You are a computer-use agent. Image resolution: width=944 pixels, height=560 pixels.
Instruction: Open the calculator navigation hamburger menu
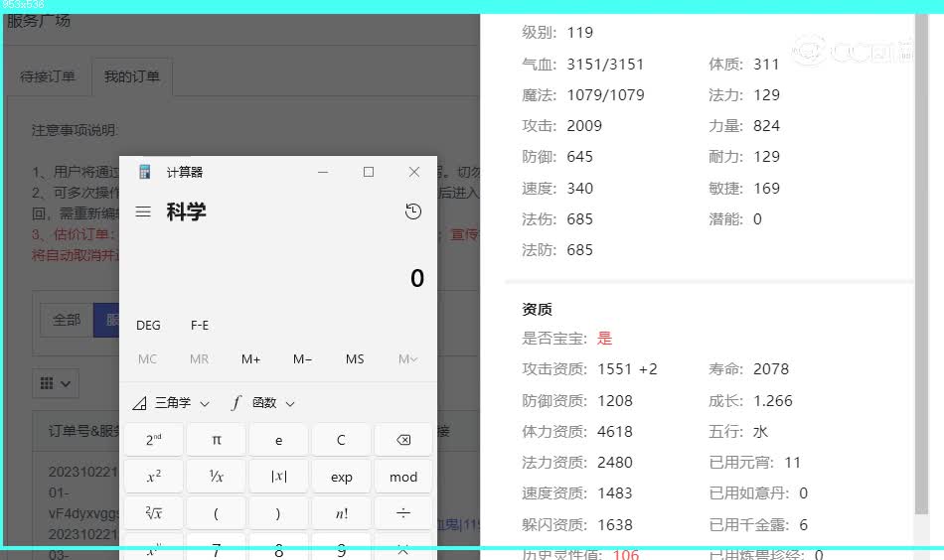click(x=143, y=211)
